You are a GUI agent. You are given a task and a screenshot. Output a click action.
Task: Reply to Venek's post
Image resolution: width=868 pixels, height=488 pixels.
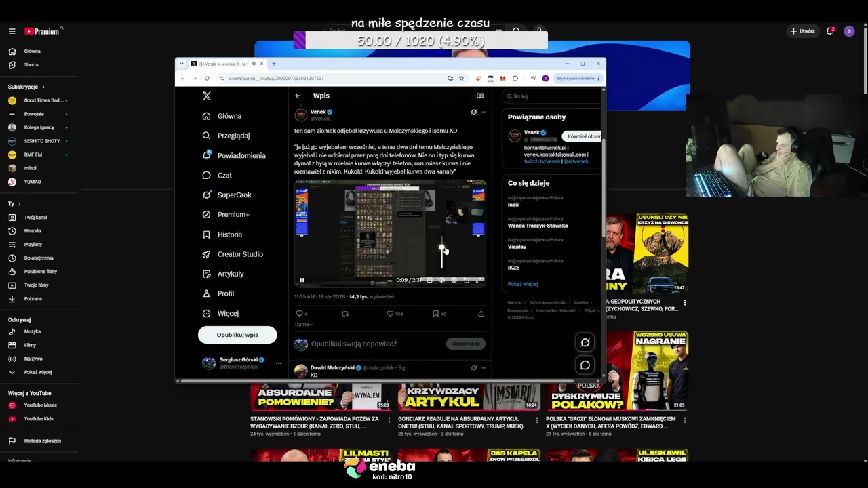click(x=299, y=314)
